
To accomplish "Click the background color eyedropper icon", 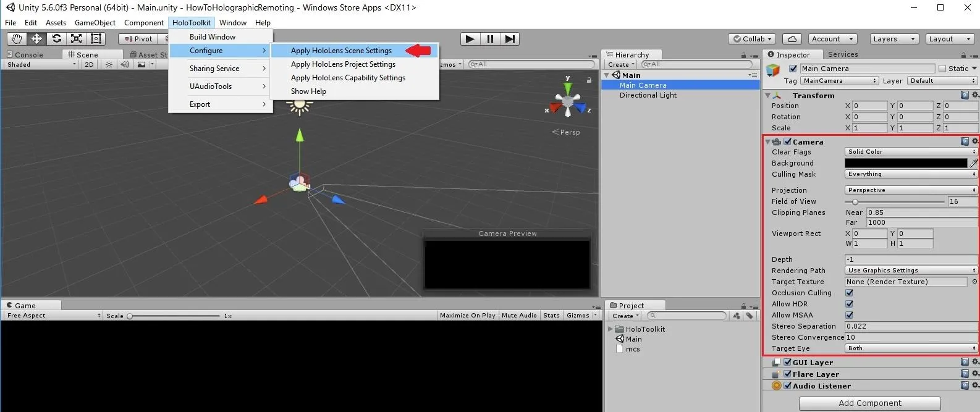I will [974, 163].
